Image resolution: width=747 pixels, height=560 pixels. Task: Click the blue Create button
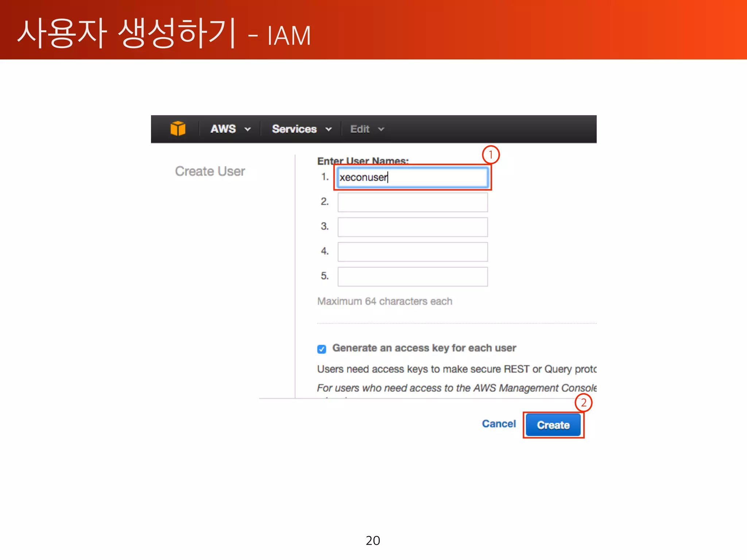click(x=553, y=425)
